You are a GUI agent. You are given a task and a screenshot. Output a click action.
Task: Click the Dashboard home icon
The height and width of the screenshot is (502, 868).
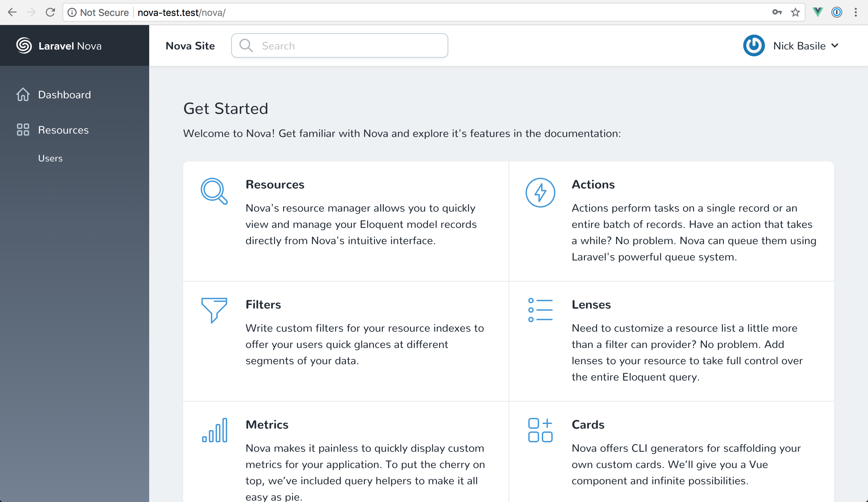23,94
